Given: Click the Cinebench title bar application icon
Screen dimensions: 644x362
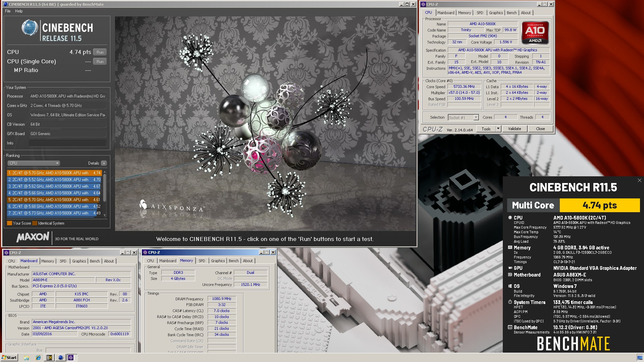Looking at the screenshot, I should click(x=5, y=4).
